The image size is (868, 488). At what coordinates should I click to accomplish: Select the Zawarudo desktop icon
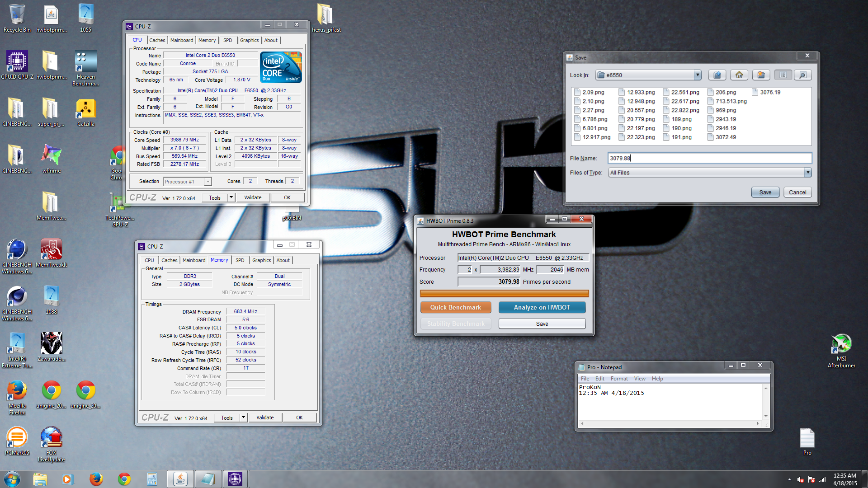click(51, 347)
